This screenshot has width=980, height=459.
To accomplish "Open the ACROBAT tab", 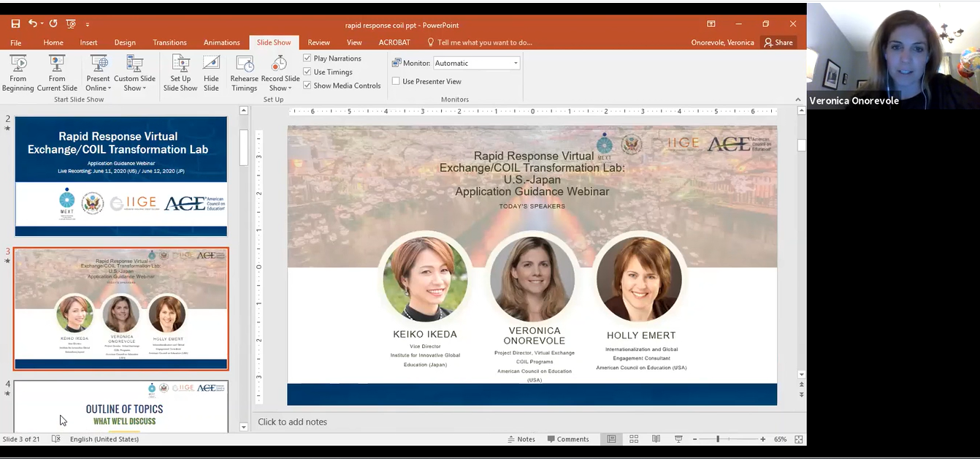I will [394, 42].
